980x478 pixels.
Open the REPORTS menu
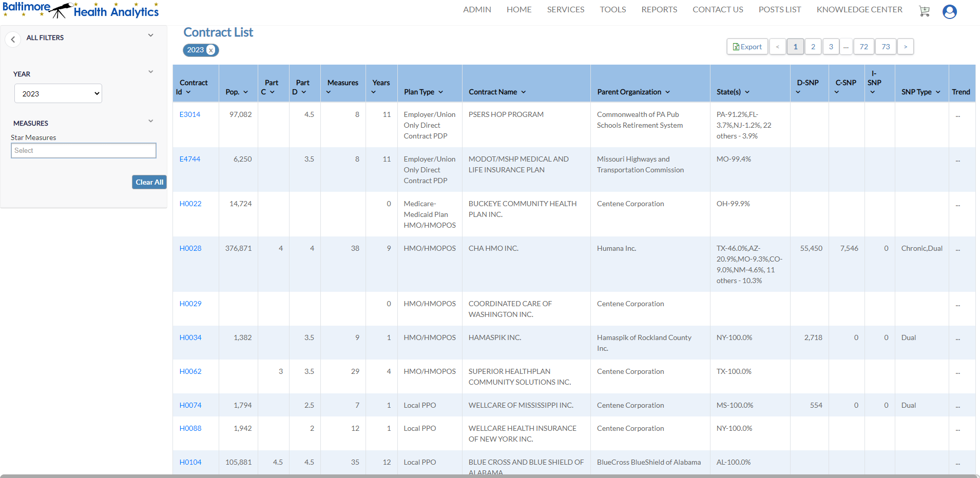tap(659, 10)
